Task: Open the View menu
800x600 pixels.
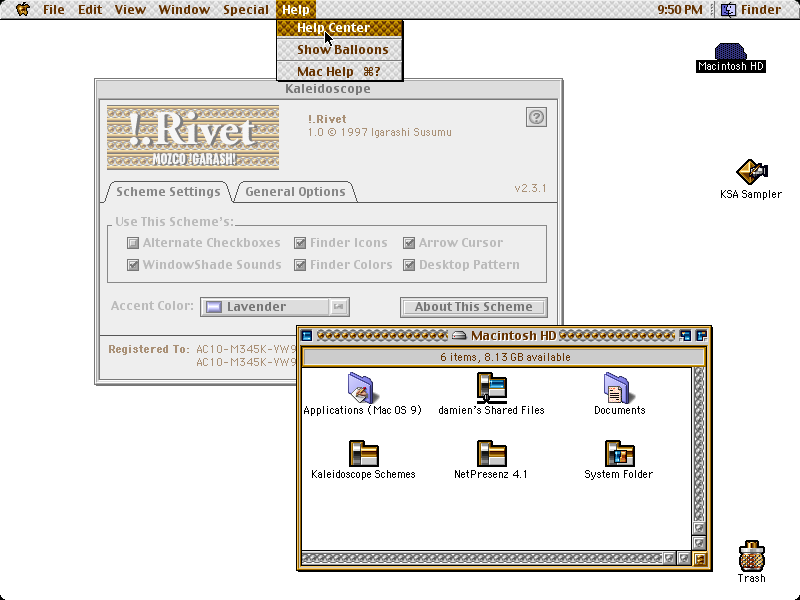Action: click(x=130, y=10)
